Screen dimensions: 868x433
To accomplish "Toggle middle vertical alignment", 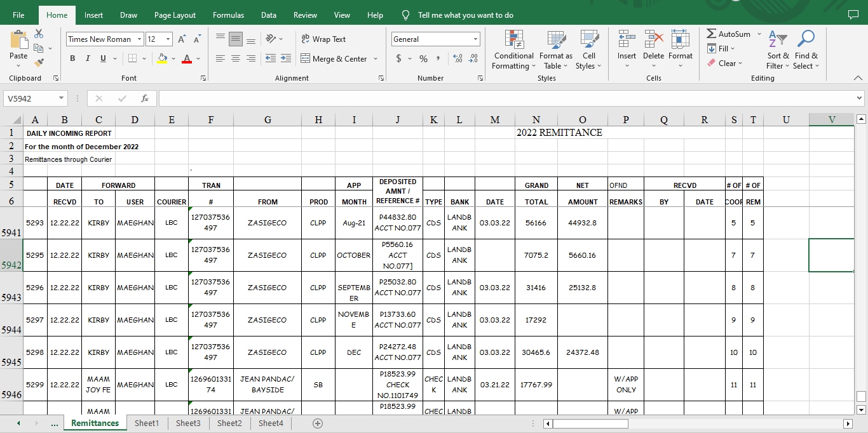I will (x=236, y=39).
